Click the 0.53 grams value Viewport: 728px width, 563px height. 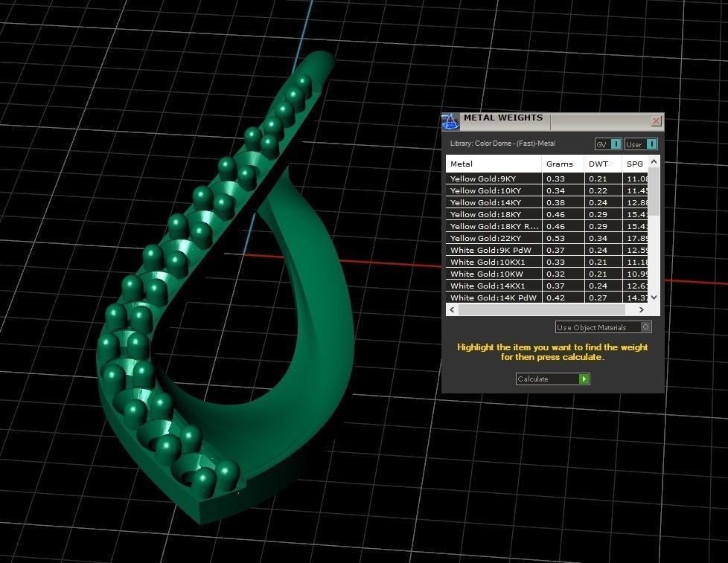pos(556,239)
